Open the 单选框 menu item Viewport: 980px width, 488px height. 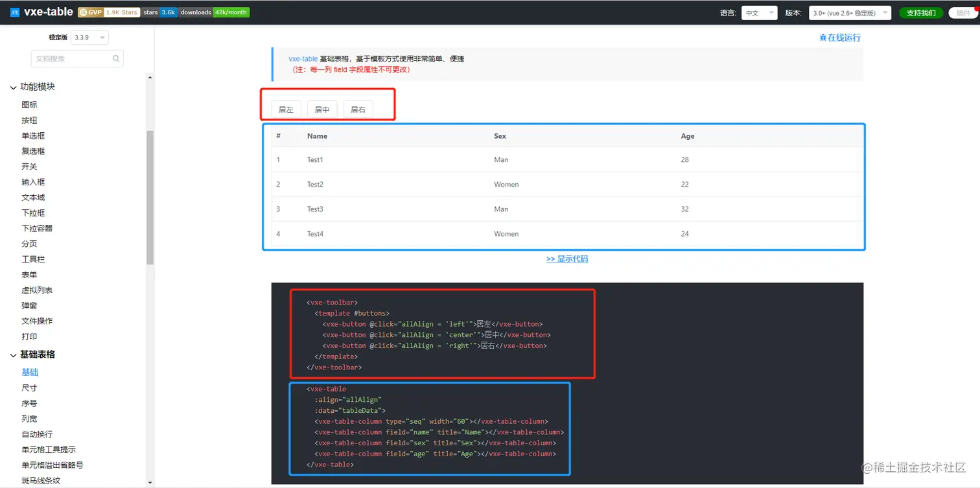click(33, 135)
